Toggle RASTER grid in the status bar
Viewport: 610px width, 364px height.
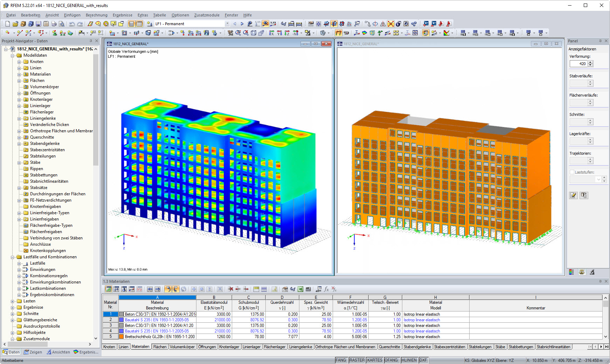(x=357, y=360)
